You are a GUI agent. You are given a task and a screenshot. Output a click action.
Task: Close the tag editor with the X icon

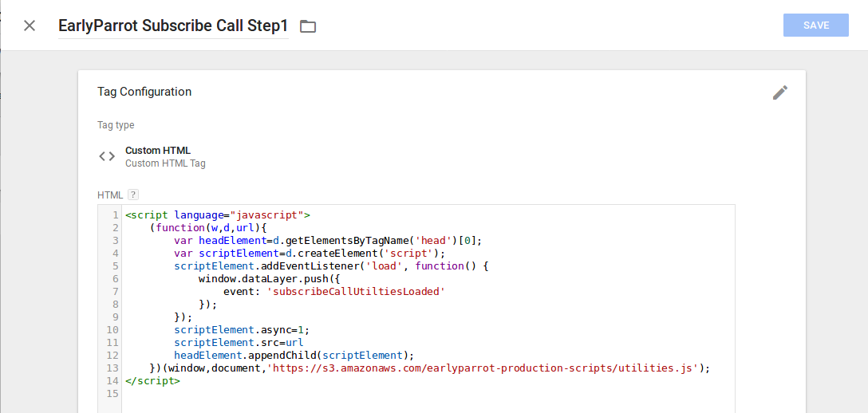coord(30,26)
